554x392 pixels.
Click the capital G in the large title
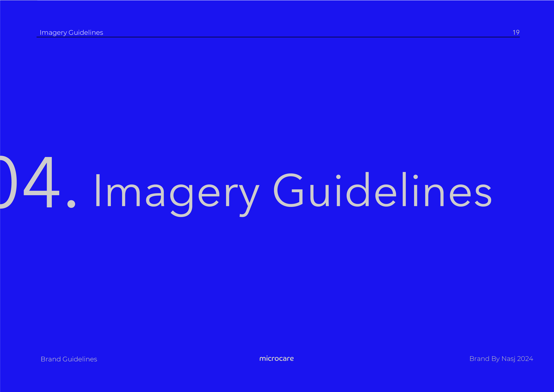(x=288, y=190)
